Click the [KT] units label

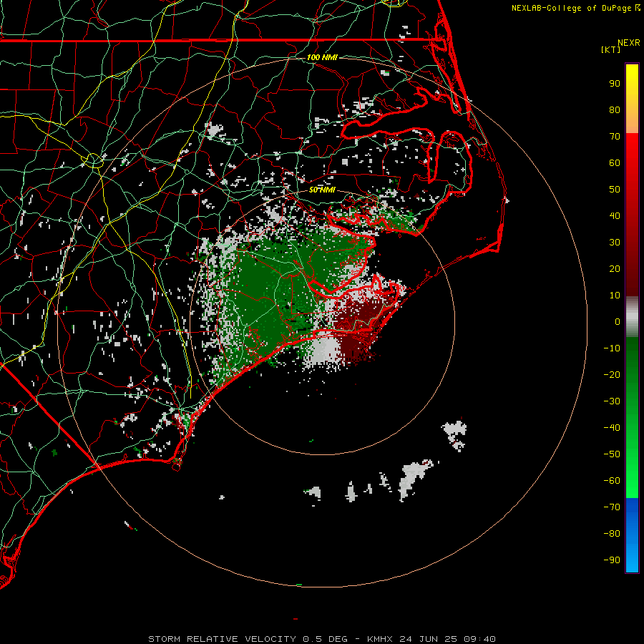[610, 49]
